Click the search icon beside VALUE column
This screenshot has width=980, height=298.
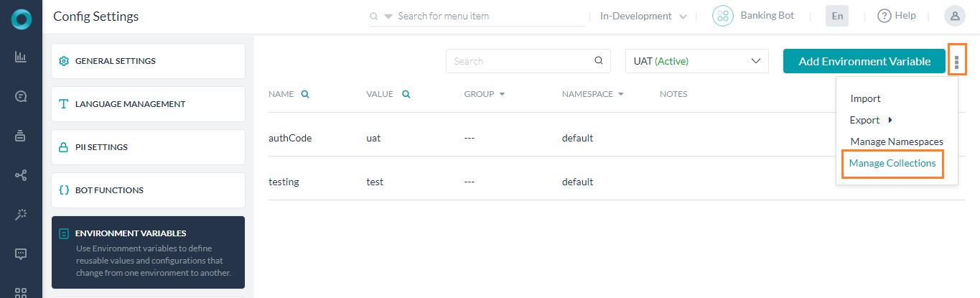tap(406, 94)
